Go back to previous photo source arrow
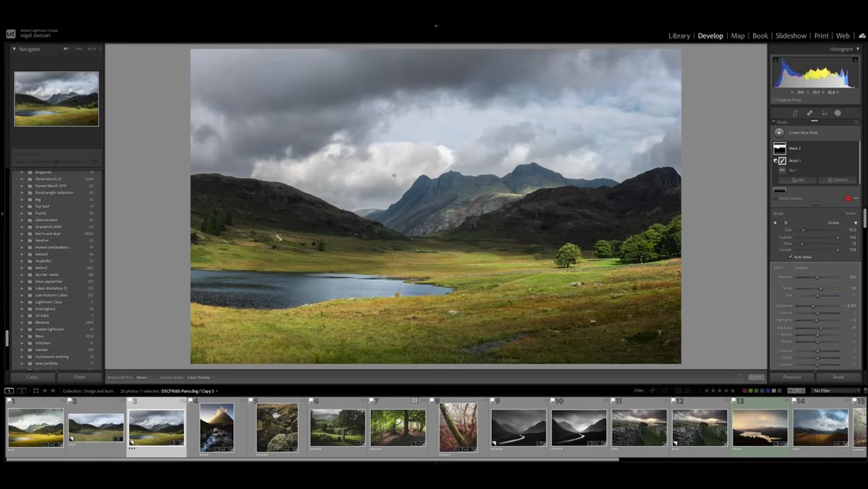Image resolution: width=868 pixels, height=489 pixels. (44, 391)
